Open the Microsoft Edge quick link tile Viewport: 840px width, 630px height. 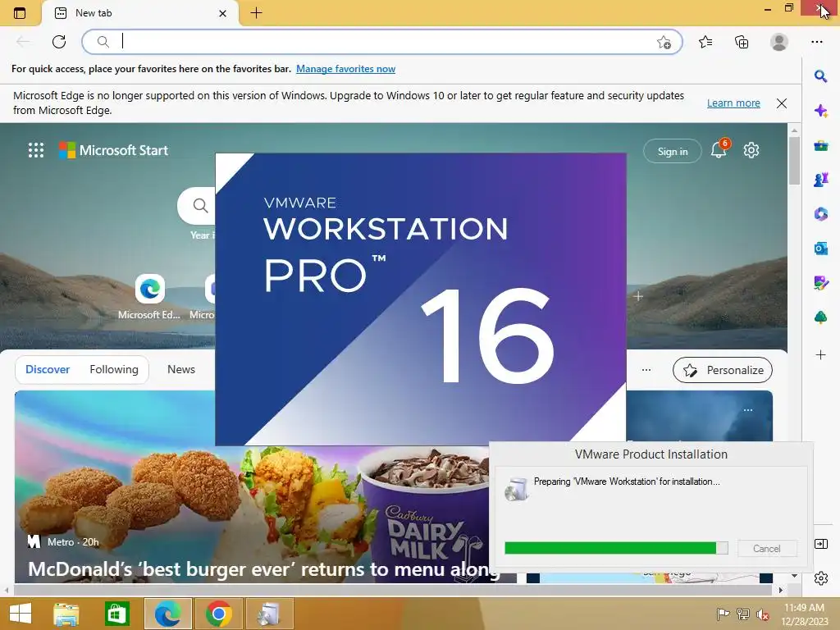[149, 297]
